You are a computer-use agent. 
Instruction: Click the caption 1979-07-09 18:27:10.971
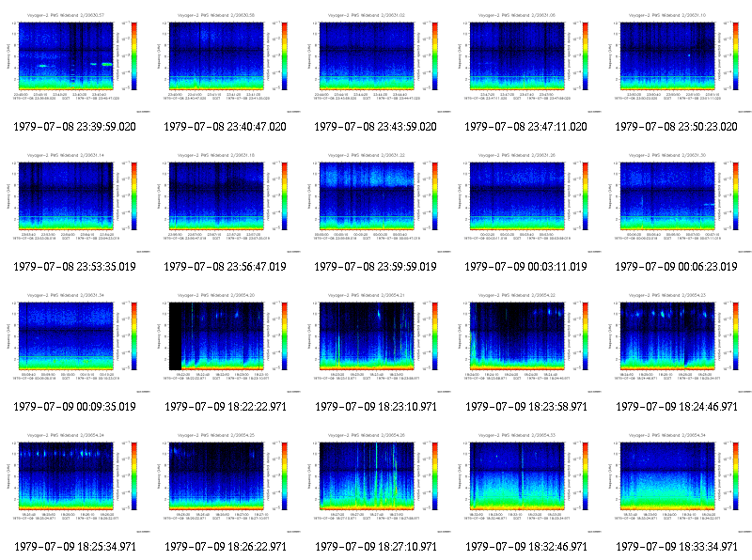click(376, 547)
